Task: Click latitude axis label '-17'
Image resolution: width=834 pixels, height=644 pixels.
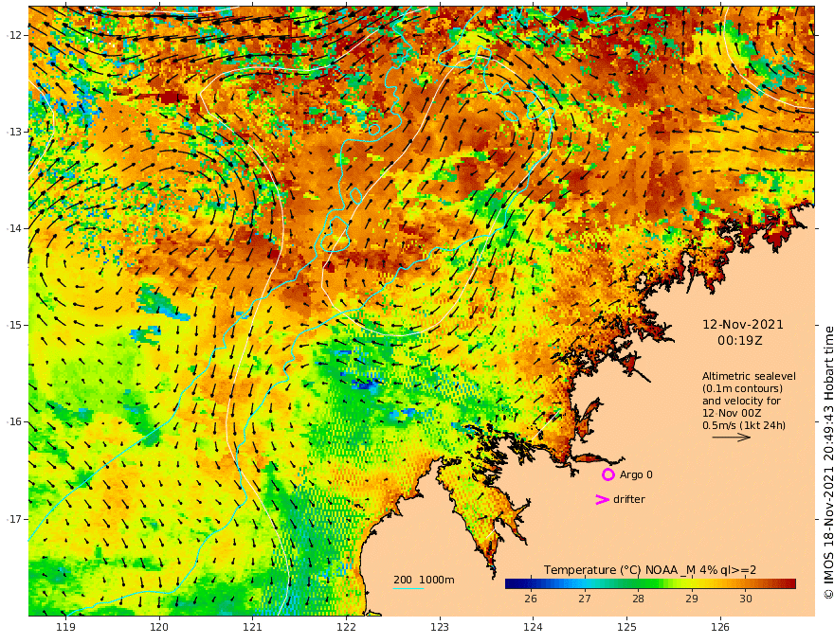Action: point(14,519)
